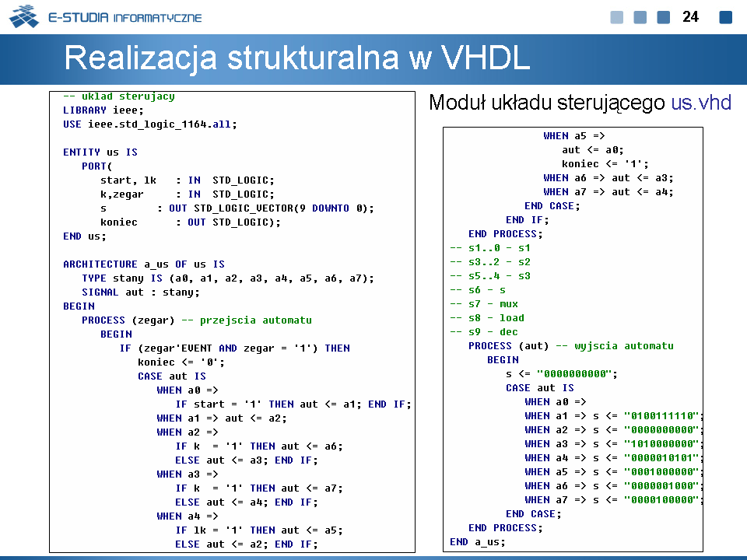The height and width of the screenshot is (560, 747).
Task: Click 'WHEN a5 => s <= "0001000000"' line
Action: 614,472
